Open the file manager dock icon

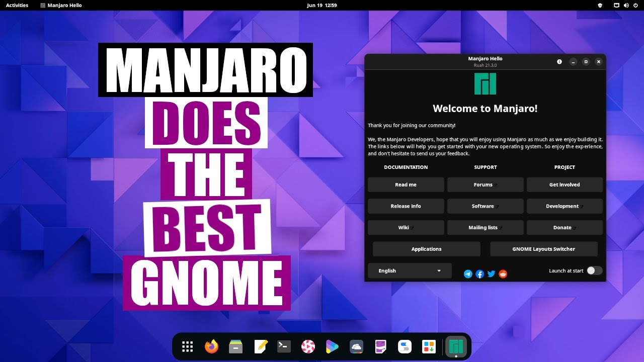236,346
